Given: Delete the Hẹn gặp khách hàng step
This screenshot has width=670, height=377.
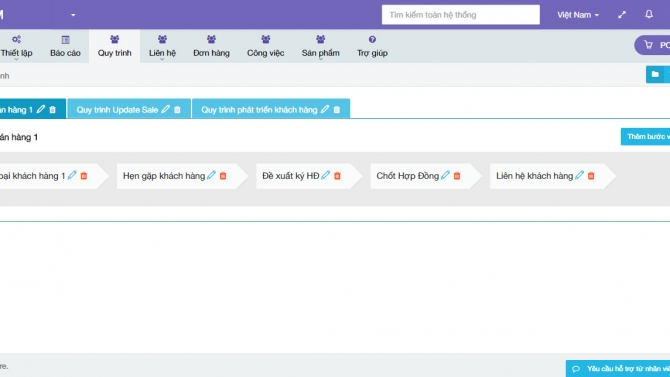Looking at the screenshot, I should pos(223,176).
